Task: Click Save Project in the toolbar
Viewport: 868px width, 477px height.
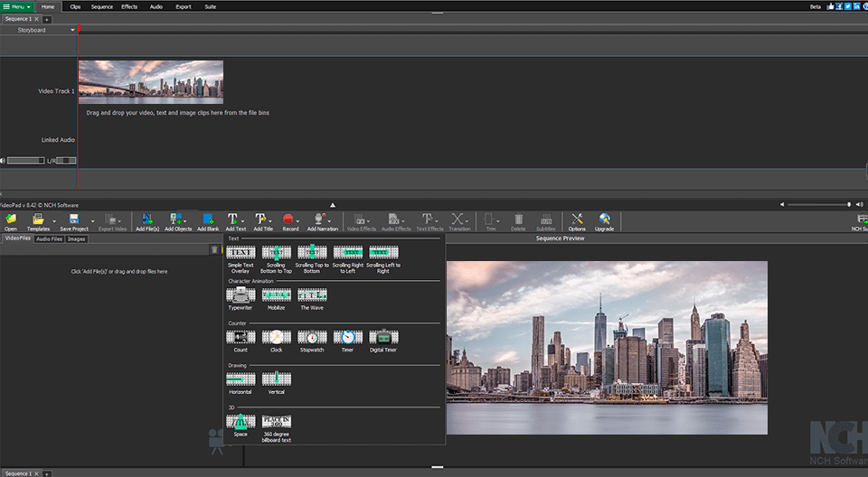Action: coord(73,220)
